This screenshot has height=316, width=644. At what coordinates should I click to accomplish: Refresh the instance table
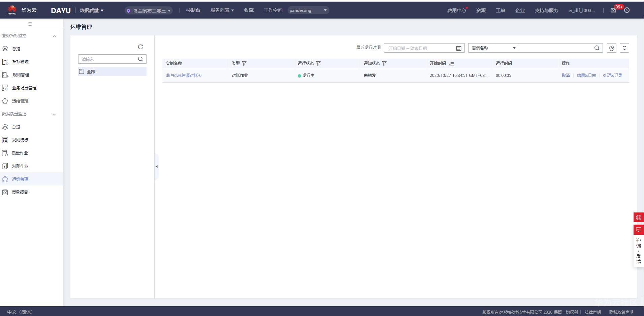(x=624, y=48)
